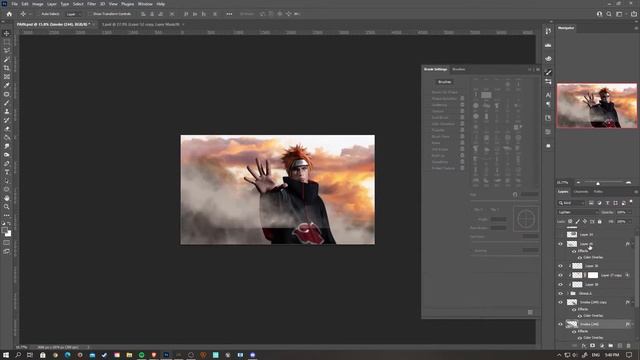Switch to the second document tab
The height and width of the screenshot is (360, 640).
pyautogui.click(x=140, y=24)
